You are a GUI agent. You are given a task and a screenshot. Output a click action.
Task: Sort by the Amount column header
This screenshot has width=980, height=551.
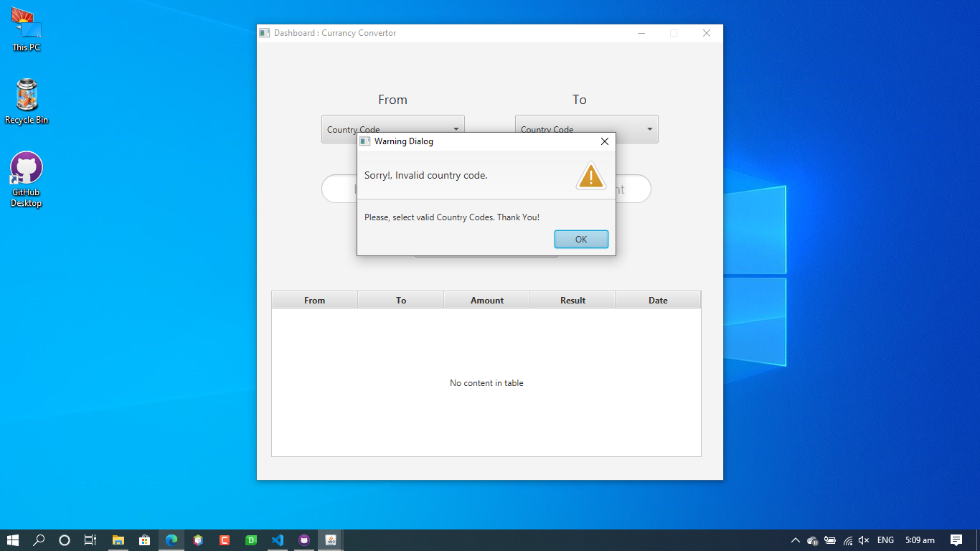(x=486, y=300)
